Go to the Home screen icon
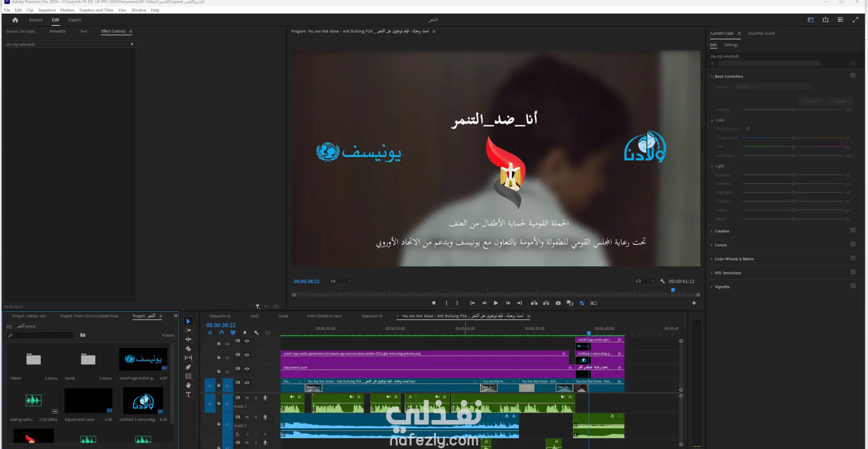The width and height of the screenshot is (868, 449). pos(15,20)
